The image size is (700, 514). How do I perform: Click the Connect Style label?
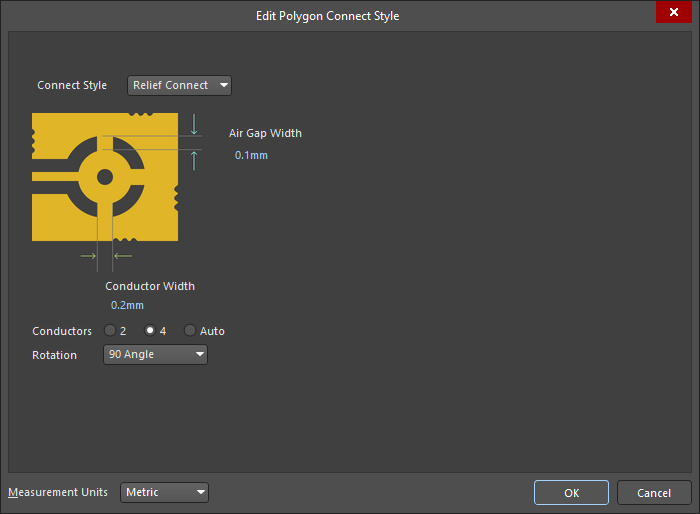[72, 85]
